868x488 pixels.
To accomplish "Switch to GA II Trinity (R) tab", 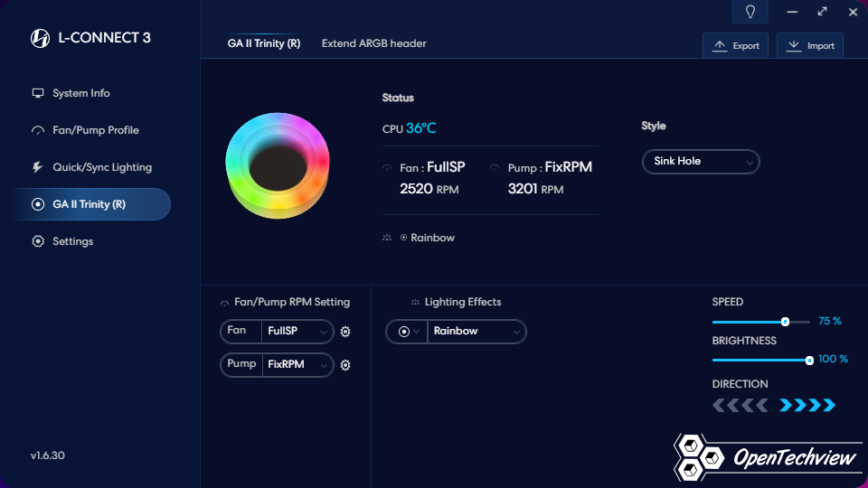I will coord(263,43).
